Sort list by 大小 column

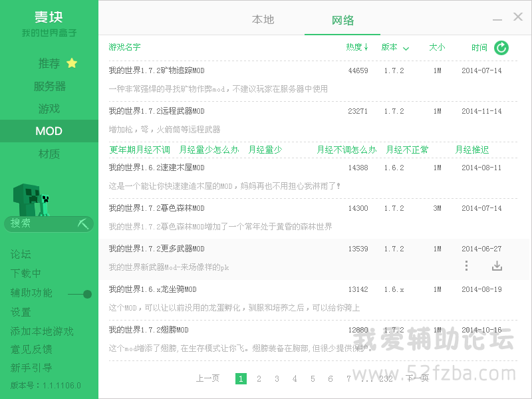point(437,47)
